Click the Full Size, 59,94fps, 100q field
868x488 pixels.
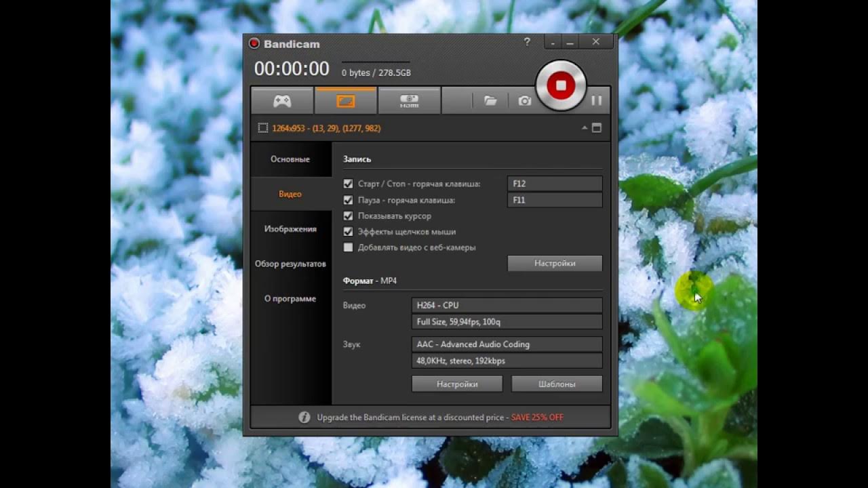pos(507,322)
